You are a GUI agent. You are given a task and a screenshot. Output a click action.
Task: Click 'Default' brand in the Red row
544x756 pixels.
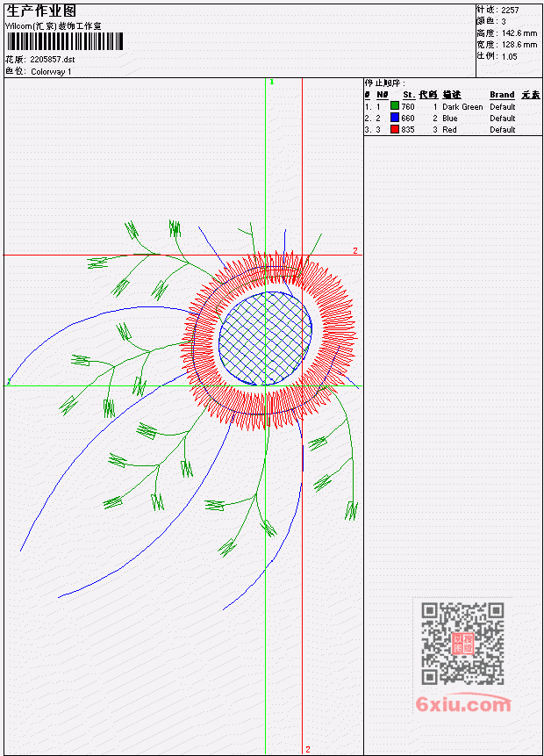click(503, 130)
